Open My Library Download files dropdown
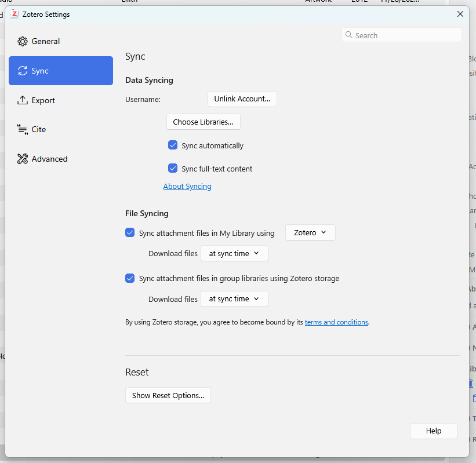476x463 pixels. point(234,254)
